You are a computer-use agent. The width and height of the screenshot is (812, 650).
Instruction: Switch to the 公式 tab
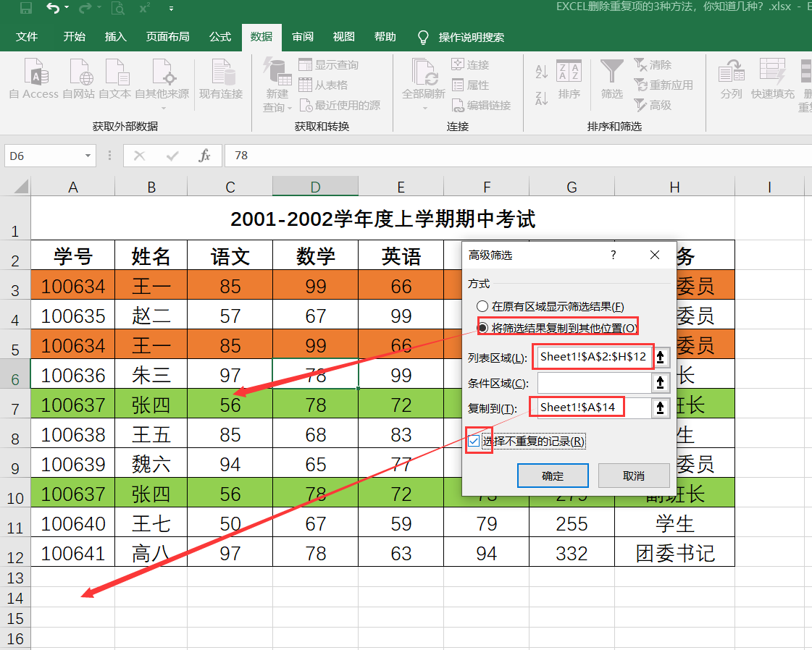tap(220, 37)
